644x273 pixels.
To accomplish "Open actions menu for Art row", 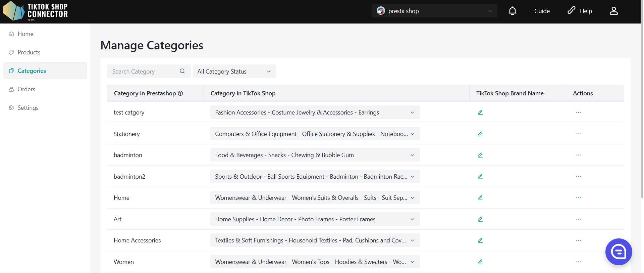I will click(x=578, y=219).
